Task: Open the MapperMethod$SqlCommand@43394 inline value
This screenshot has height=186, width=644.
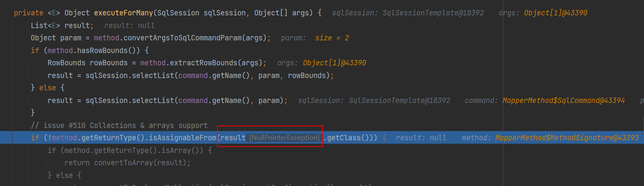Action: (563, 101)
